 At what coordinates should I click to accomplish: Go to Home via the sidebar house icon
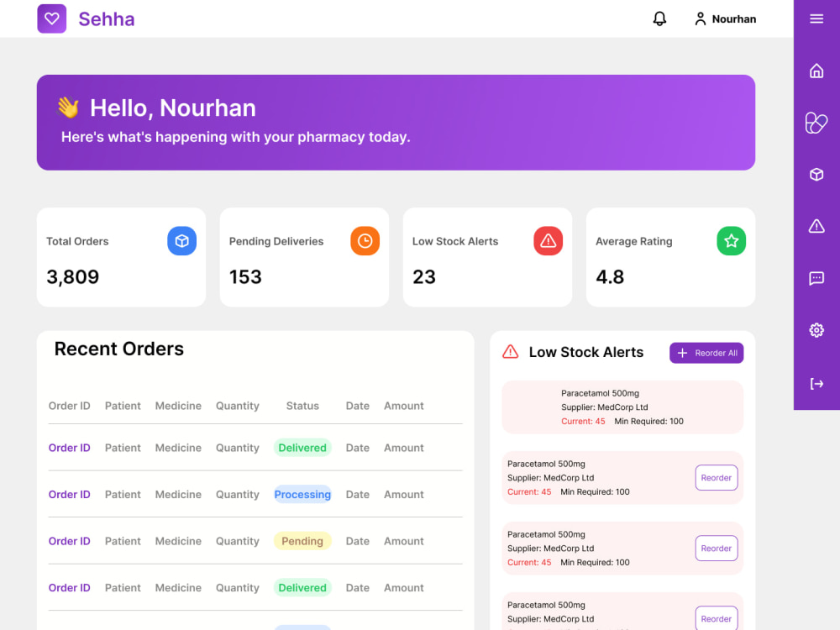click(816, 71)
